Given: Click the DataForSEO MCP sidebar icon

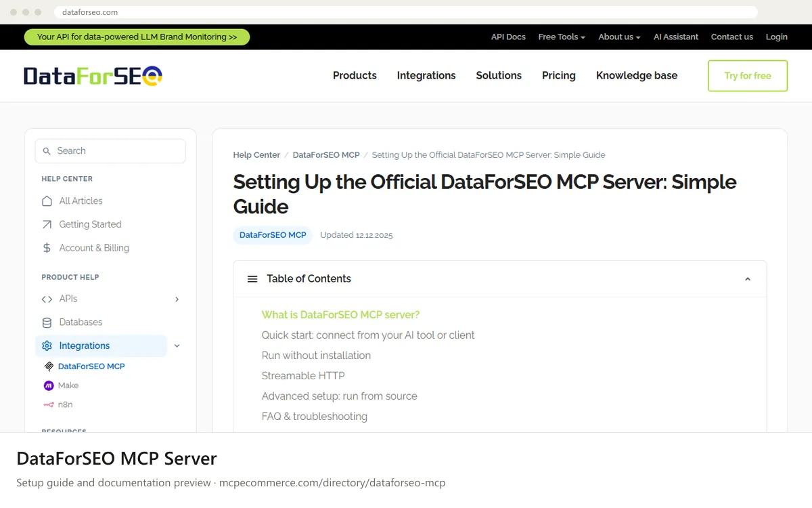Looking at the screenshot, I should pos(49,366).
